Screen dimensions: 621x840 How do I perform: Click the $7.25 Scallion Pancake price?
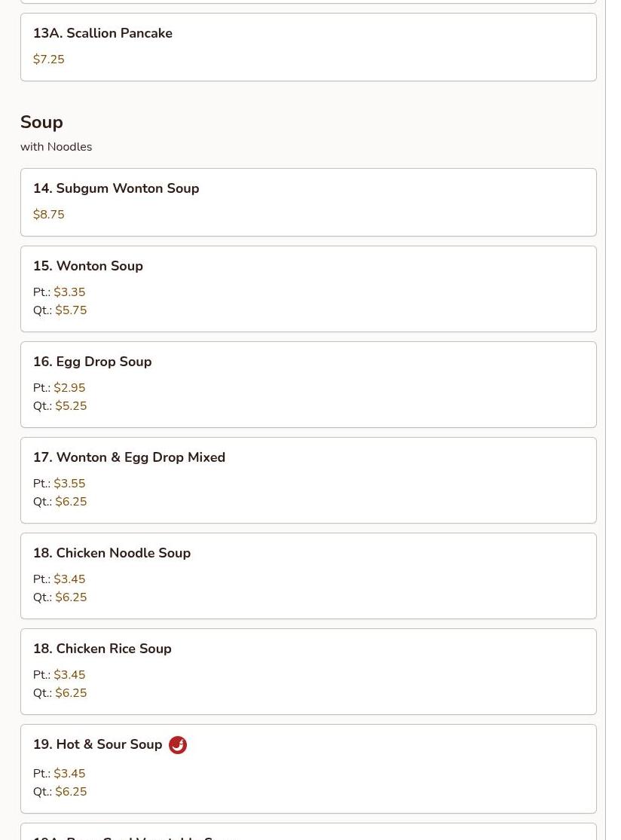[49, 60]
